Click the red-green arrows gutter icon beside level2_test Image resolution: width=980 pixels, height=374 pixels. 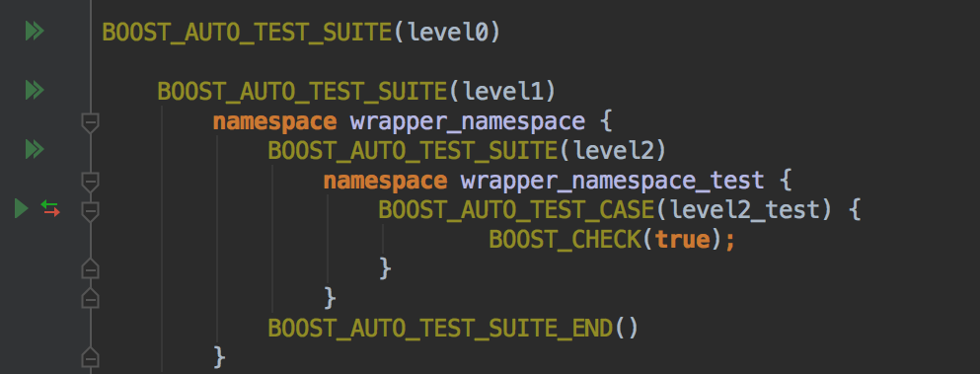click(x=50, y=208)
